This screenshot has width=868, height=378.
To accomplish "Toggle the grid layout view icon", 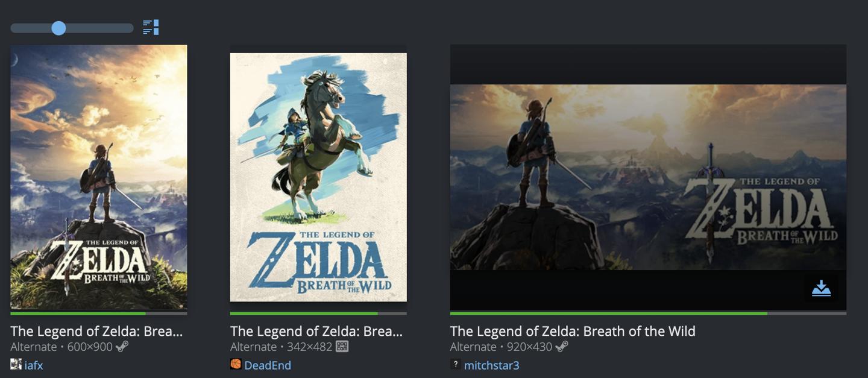I will (151, 28).
